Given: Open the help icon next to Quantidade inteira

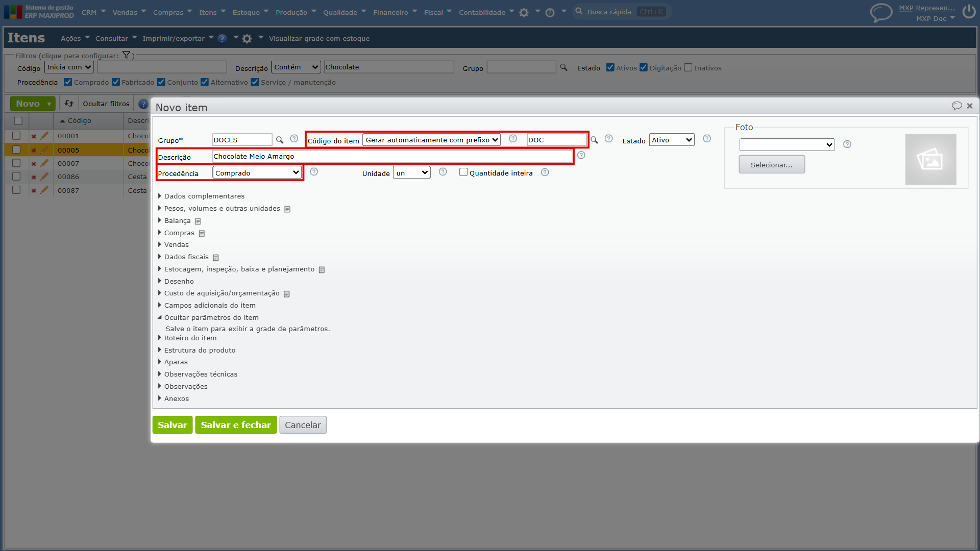Looking at the screenshot, I should 545,172.
